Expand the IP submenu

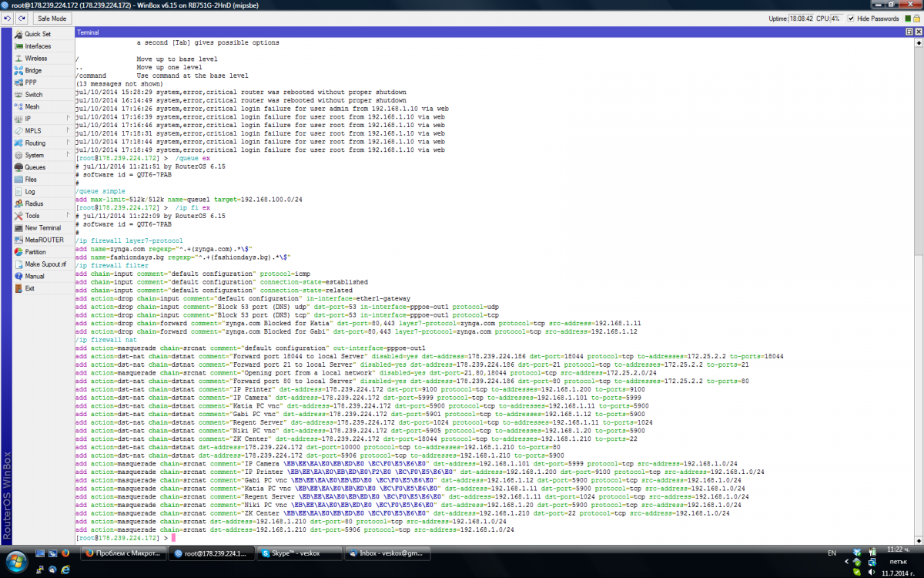[x=28, y=119]
